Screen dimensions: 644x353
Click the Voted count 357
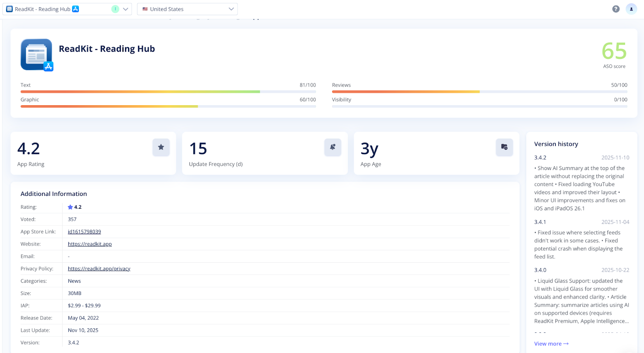pos(72,220)
